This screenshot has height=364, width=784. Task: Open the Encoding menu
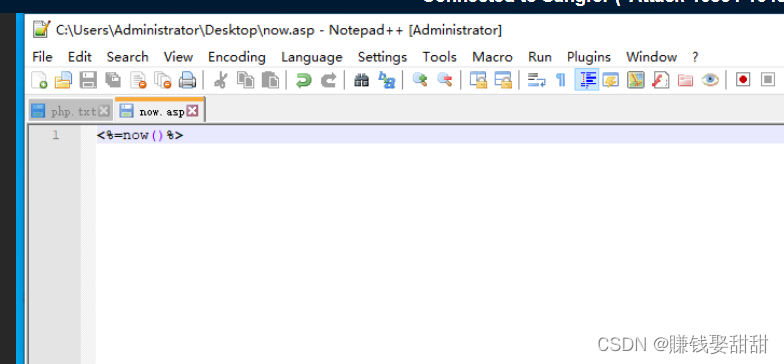[x=236, y=57]
